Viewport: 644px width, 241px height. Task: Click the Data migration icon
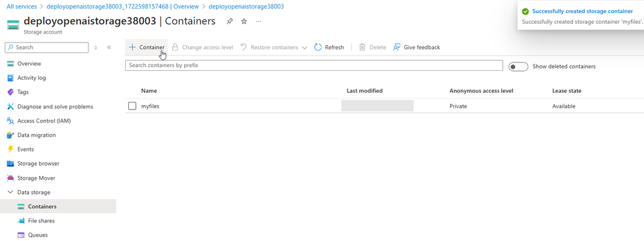tap(11, 135)
